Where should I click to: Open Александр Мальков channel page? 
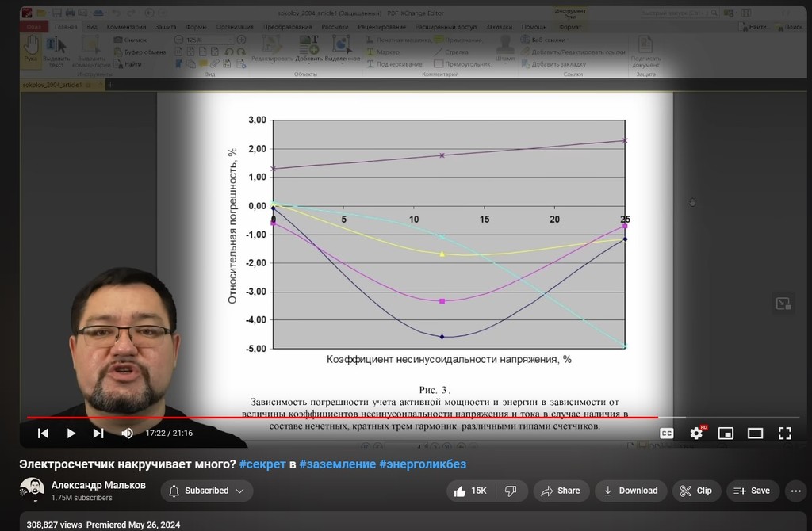tap(98, 485)
